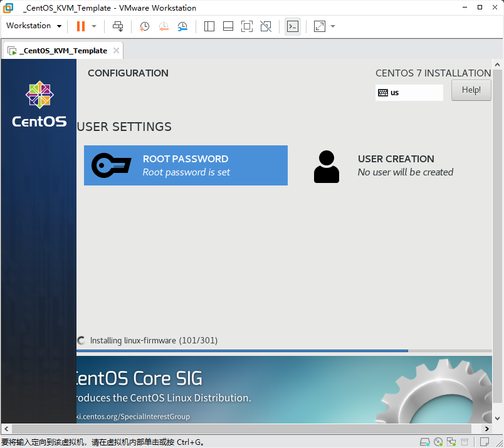Screen dimensions: 504x448
Task: Open the Workstation menu
Action: pos(34,26)
